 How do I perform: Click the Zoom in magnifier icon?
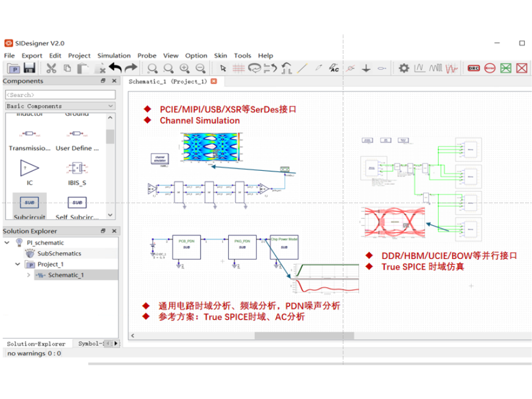click(x=184, y=68)
